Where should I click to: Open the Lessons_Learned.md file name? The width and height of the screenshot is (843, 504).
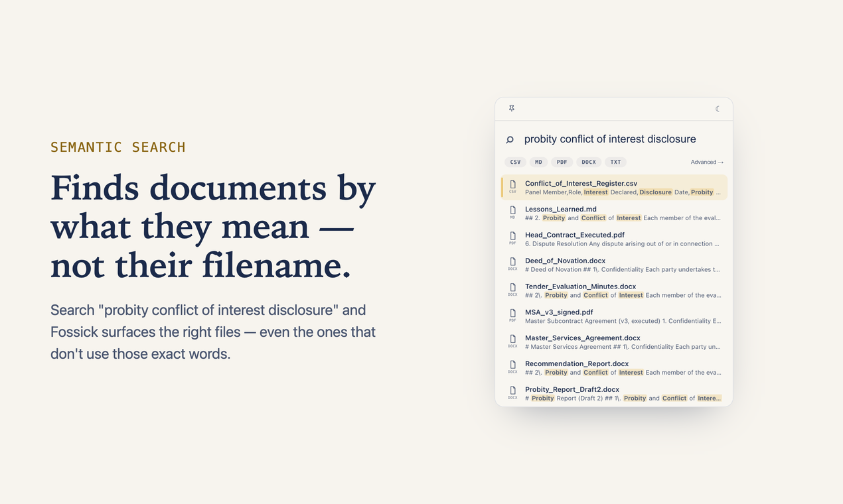tap(561, 210)
